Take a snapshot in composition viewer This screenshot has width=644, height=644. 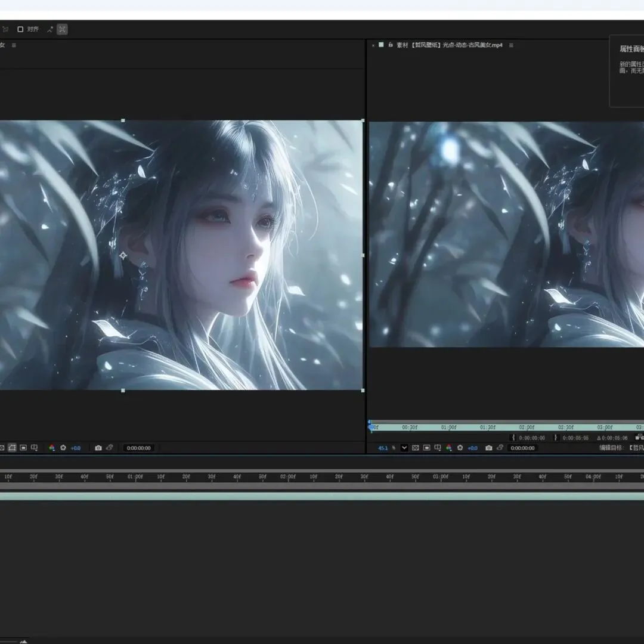pos(98,448)
